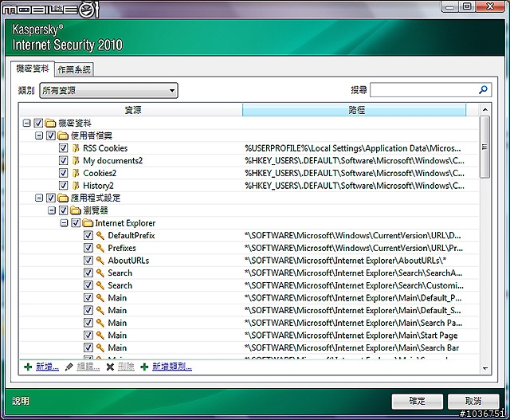Collapse the root 機密資料 tree node

click(x=26, y=124)
